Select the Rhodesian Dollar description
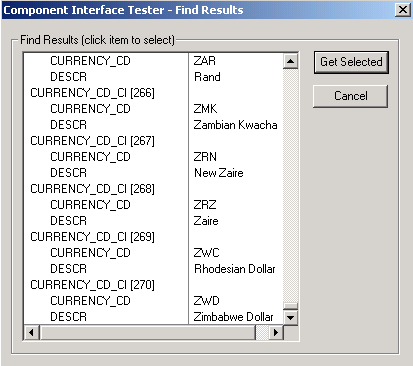Viewport: 413px width, 366px height. pos(235,269)
